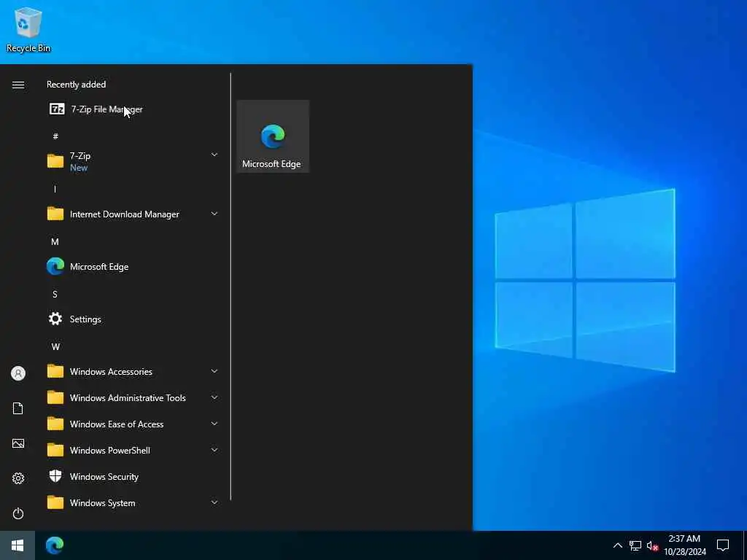Click the '#' letter group header
This screenshot has height=560, width=747.
click(55, 136)
